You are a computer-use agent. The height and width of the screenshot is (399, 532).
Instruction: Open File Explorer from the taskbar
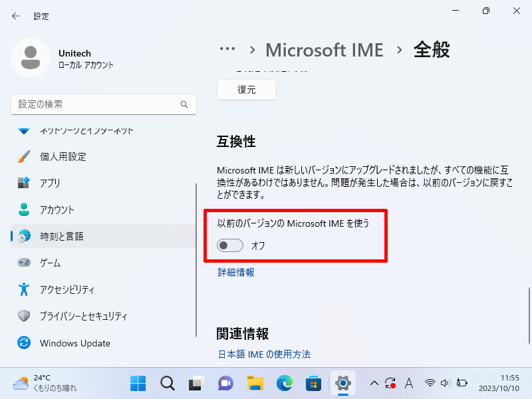255,384
